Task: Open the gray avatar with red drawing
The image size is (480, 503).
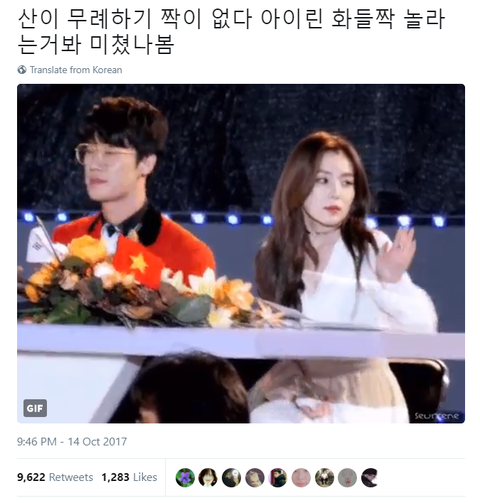Action: point(347,477)
